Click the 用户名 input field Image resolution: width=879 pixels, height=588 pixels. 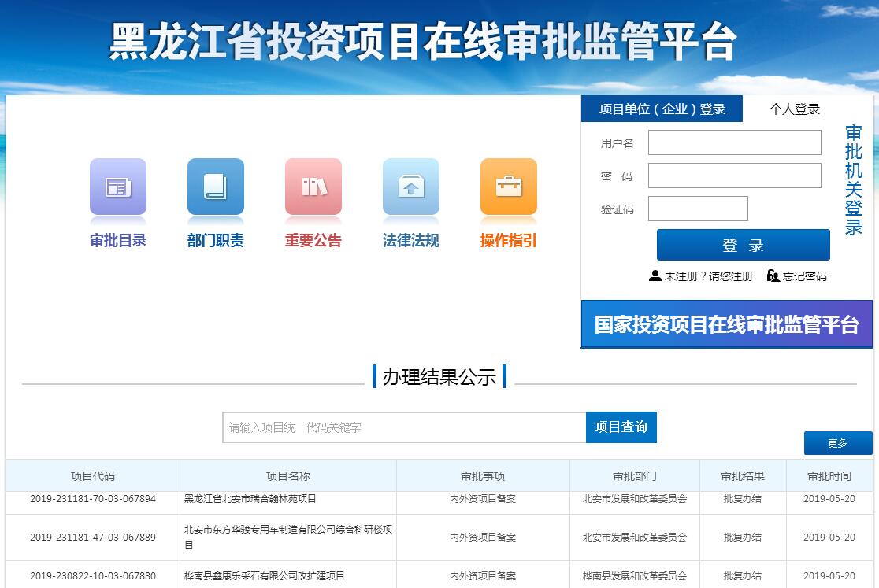(734, 142)
